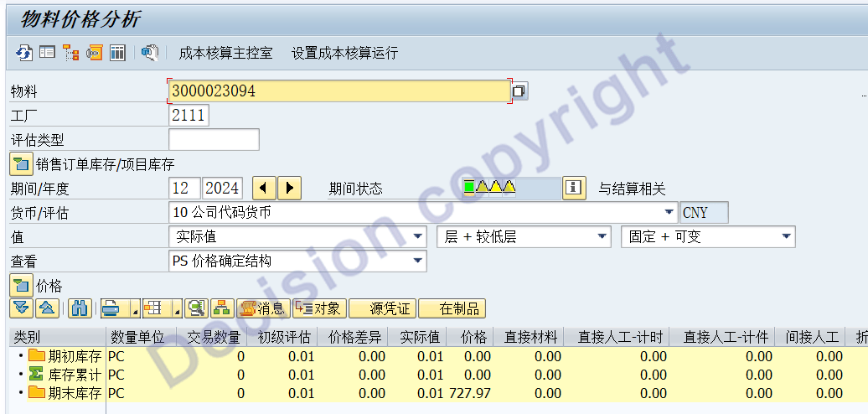
Task: Toggle the 价格 section expand button
Action: click(21, 286)
